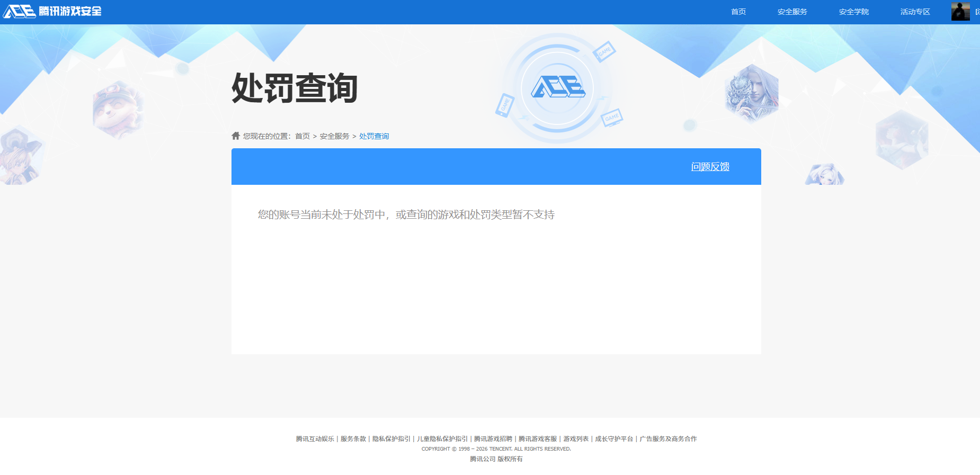Open the 活动专区 navigation menu
980x475 pixels.
pos(915,12)
